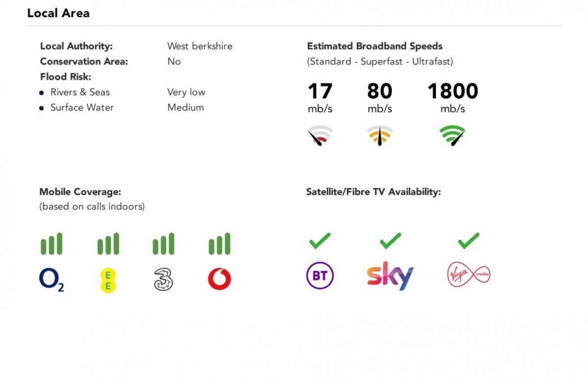Click the green checkmark above Virgin Media
This screenshot has width=588, height=379.
pyautogui.click(x=468, y=240)
